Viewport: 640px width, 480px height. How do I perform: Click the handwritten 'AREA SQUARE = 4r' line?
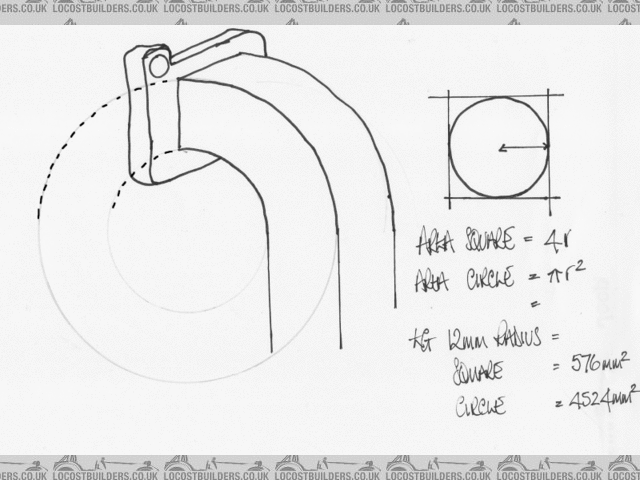tap(493, 241)
